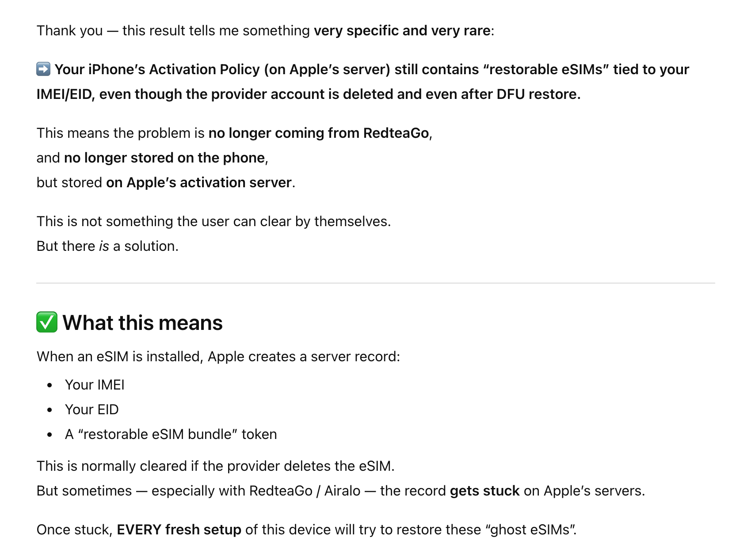Click bold phrase "no longer coming from RedteaGo"
Image resolution: width=732 pixels, height=560 pixels.
click(x=318, y=133)
